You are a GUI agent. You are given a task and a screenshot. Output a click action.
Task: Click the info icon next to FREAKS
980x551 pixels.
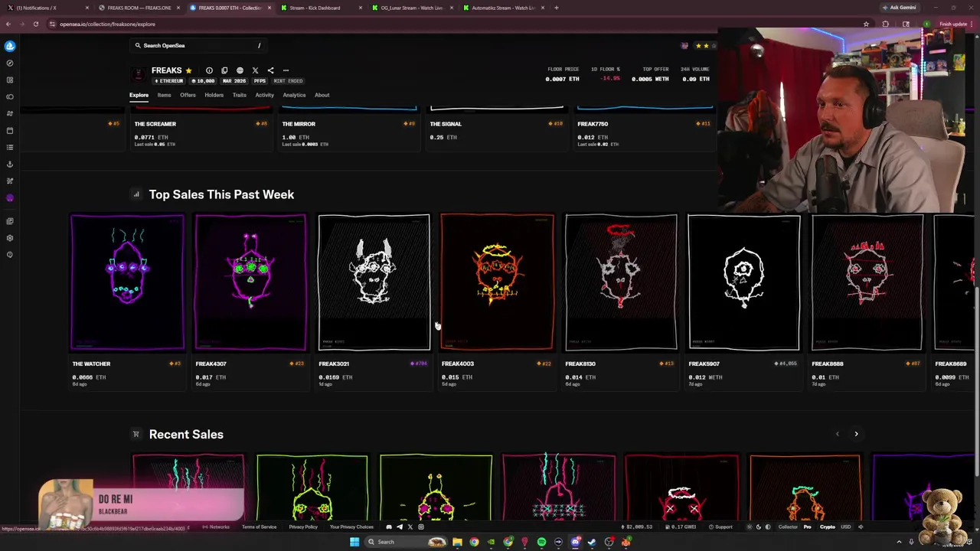click(209, 70)
